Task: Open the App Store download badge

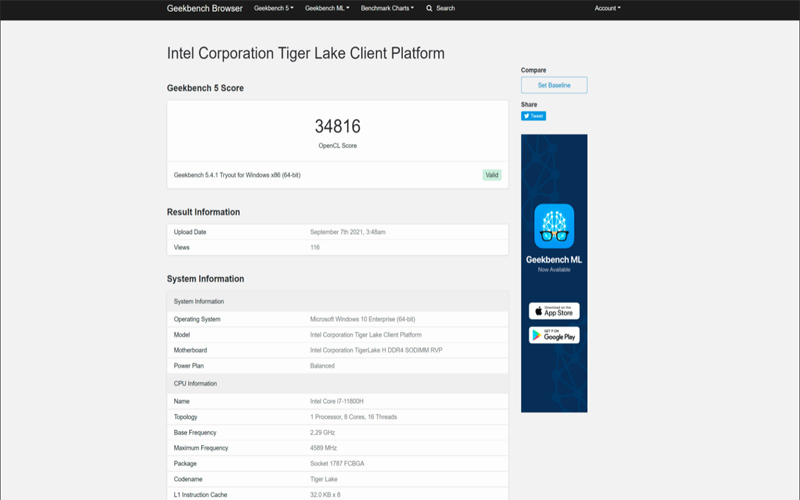Action: (x=554, y=311)
